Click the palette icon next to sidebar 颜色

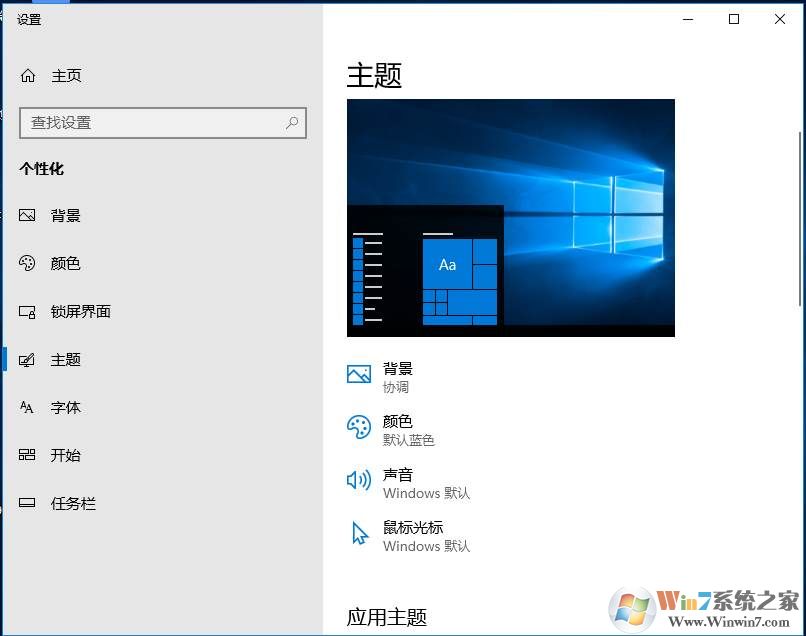27,263
